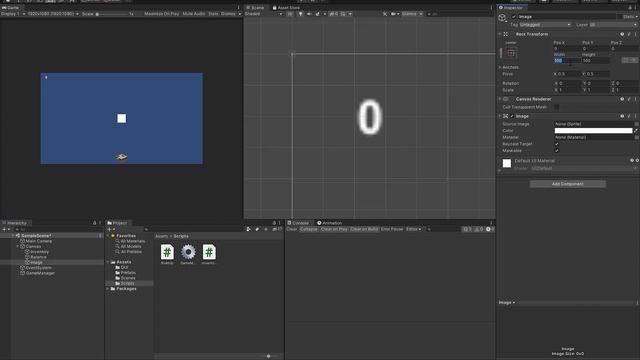Toggle Collapse in Console
The image size is (640, 360).
tap(309, 229)
